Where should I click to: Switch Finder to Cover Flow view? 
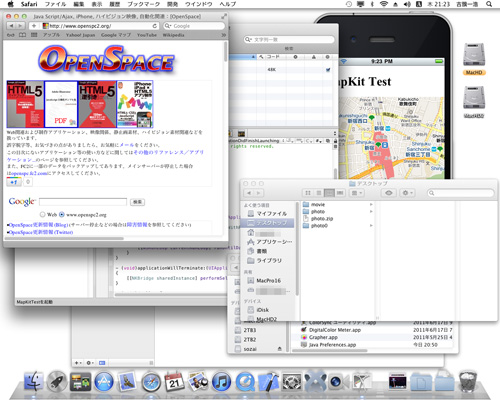(340, 193)
